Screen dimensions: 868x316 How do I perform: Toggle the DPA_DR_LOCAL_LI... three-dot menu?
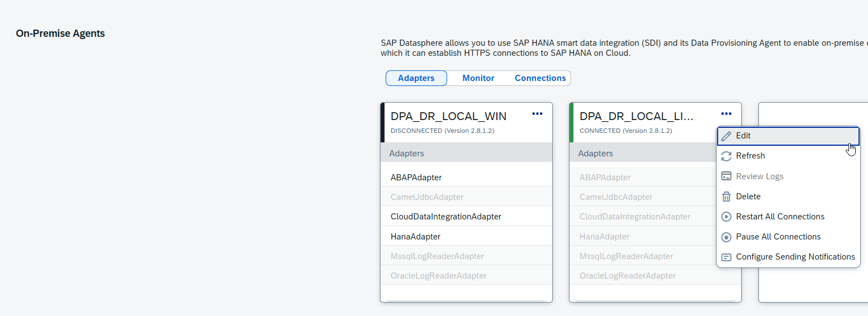pos(726,114)
